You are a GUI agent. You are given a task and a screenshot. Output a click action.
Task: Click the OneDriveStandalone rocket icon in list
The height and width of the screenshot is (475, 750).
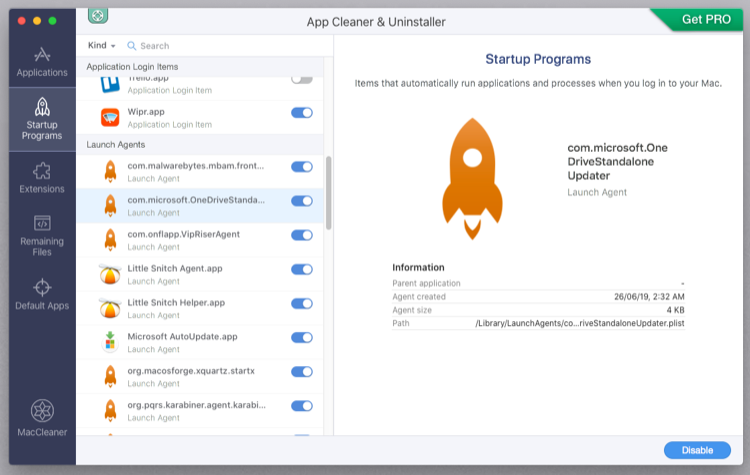110,206
